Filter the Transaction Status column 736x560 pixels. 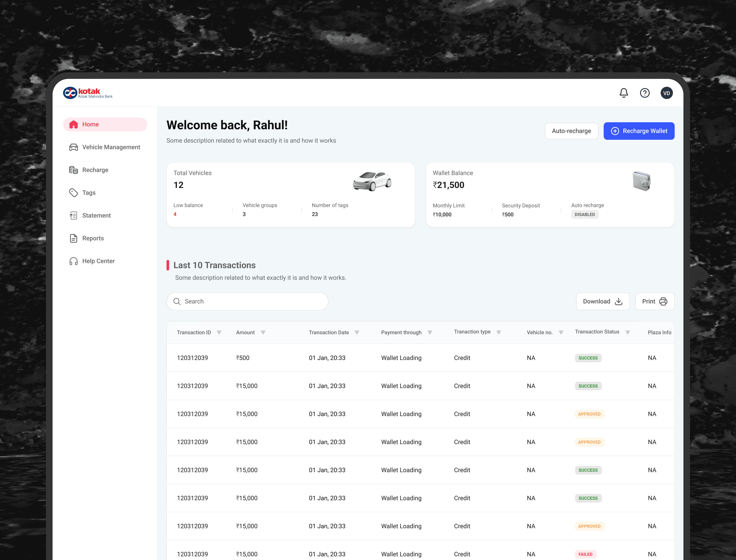(627, 332)
